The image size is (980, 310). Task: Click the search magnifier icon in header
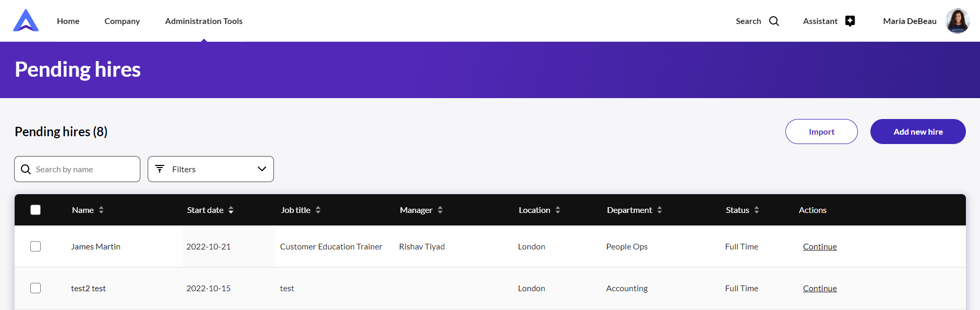pos(774,21)
